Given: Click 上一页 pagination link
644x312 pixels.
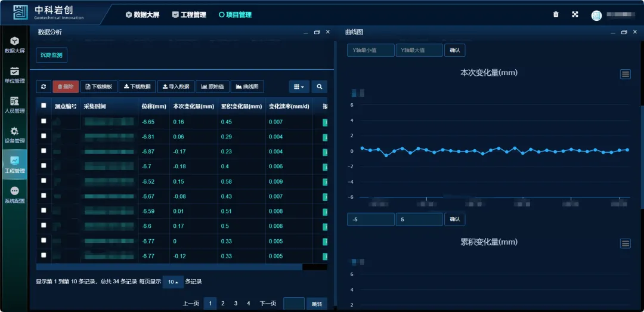Looking at the screenshot, I should coord(191,304).
